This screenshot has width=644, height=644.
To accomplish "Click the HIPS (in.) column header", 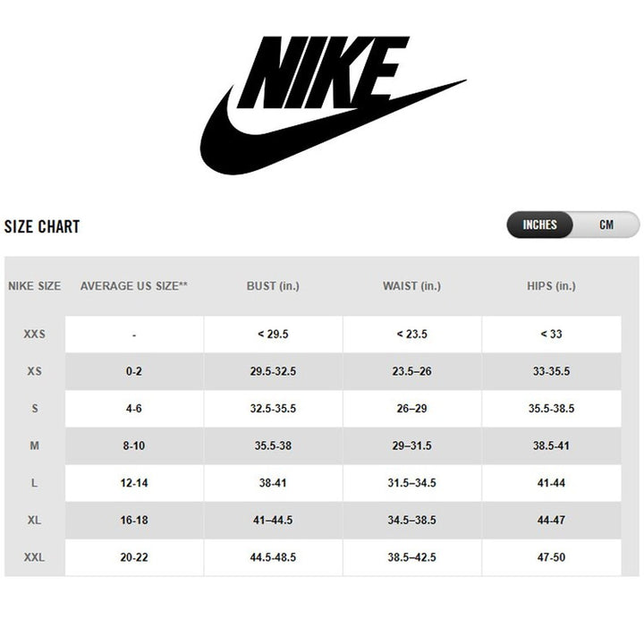I will point(551,286).
